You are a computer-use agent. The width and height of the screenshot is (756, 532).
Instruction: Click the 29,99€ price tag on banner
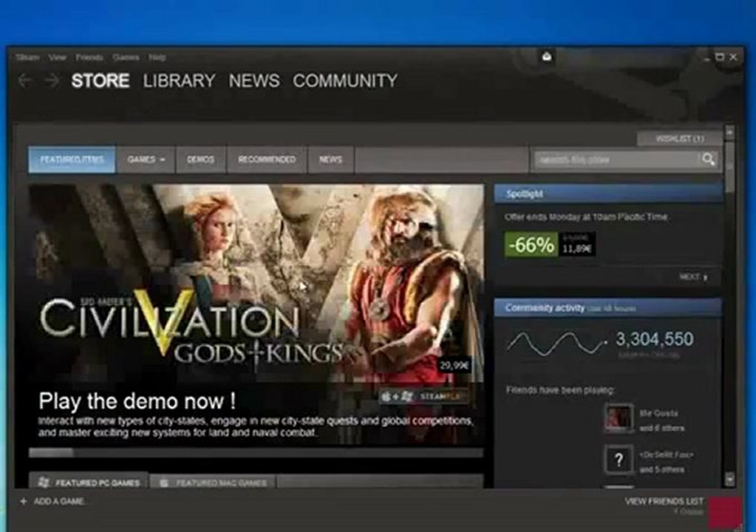pos(454,366)
